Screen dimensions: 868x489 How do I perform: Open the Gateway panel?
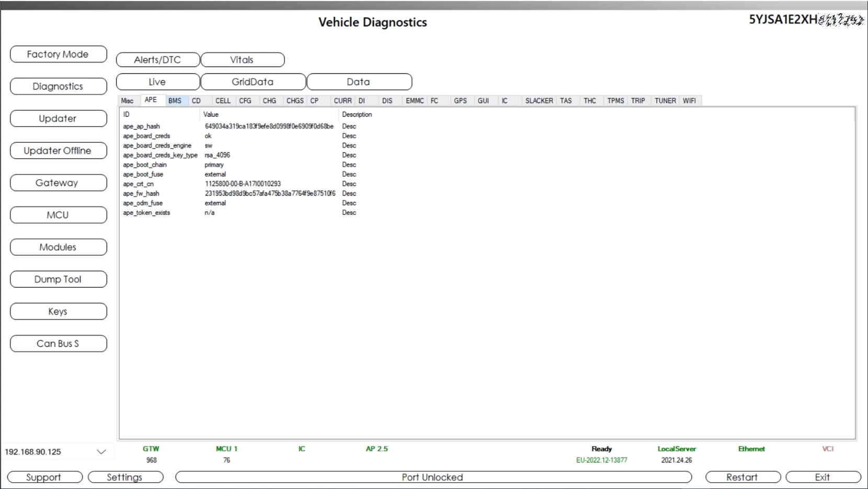58,183
